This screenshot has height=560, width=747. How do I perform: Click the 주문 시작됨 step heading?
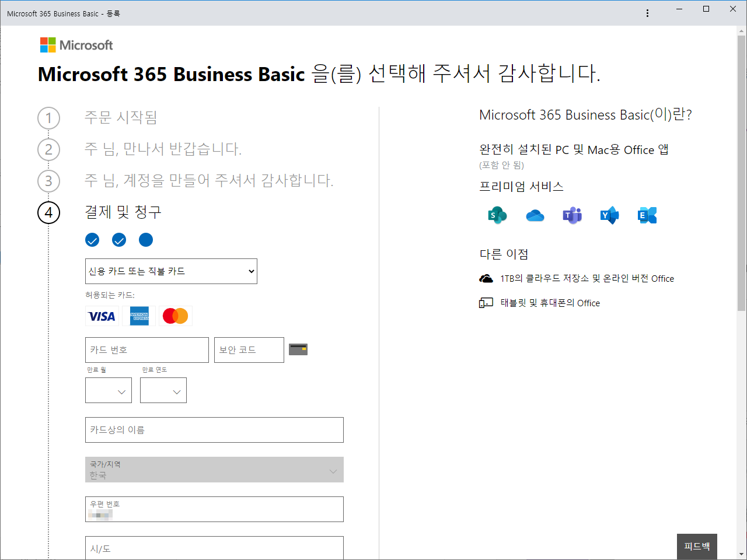[x=121, y=117]
